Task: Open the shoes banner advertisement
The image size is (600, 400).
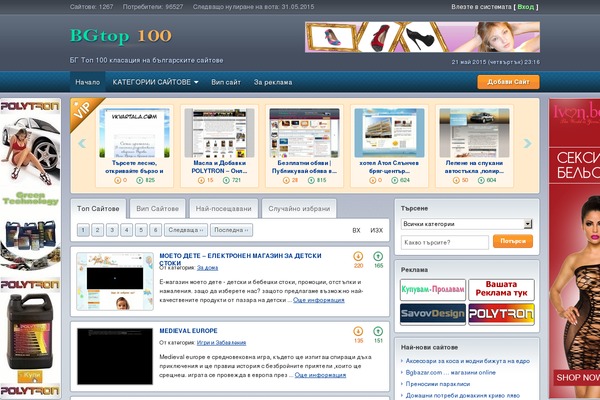Action: pos(422,37)
